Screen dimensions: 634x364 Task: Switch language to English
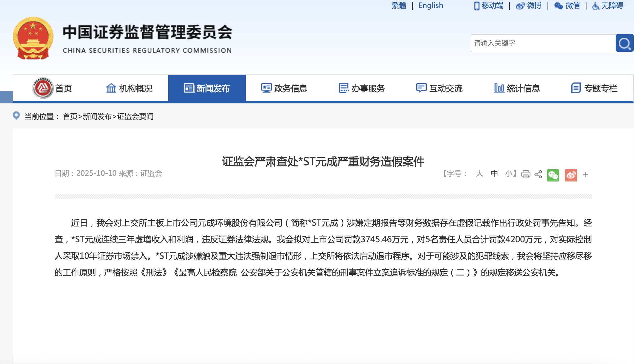click(431, 6)
